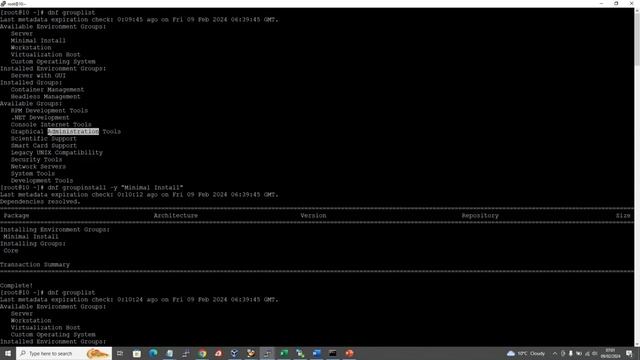Click the 'System Tools' line
The width and height of the screenshot is (640, 360).
click(33, 173)
